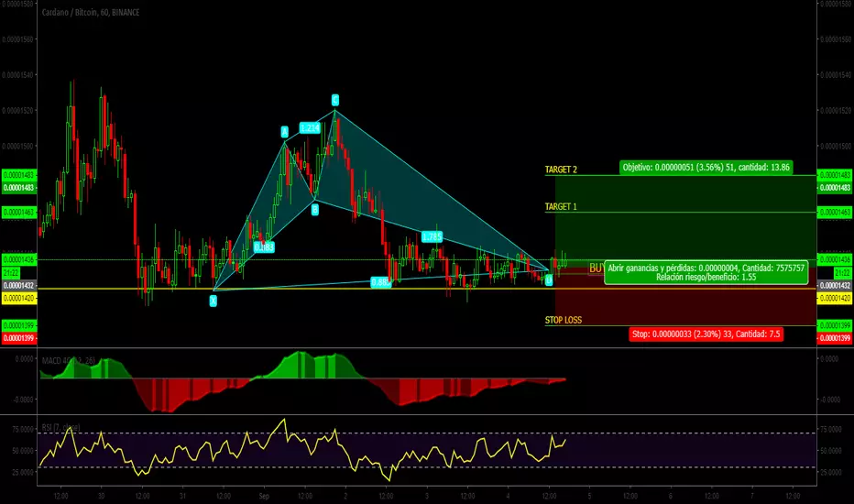Click the 31 date on time axis
This screenshot has width=854, height=504.
182,496
